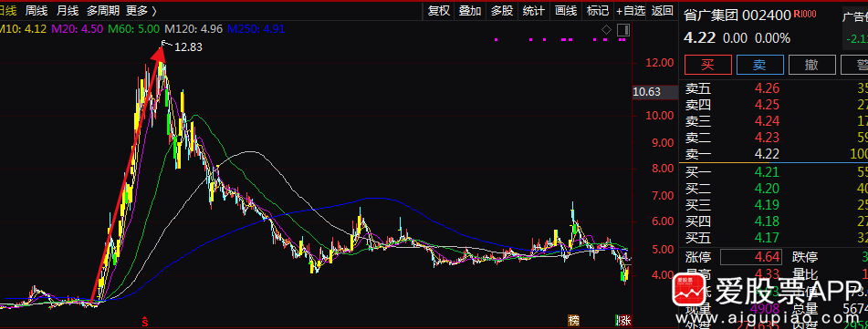Click the 标记 mark tool

pyautogui.click(x=597, y=10)
